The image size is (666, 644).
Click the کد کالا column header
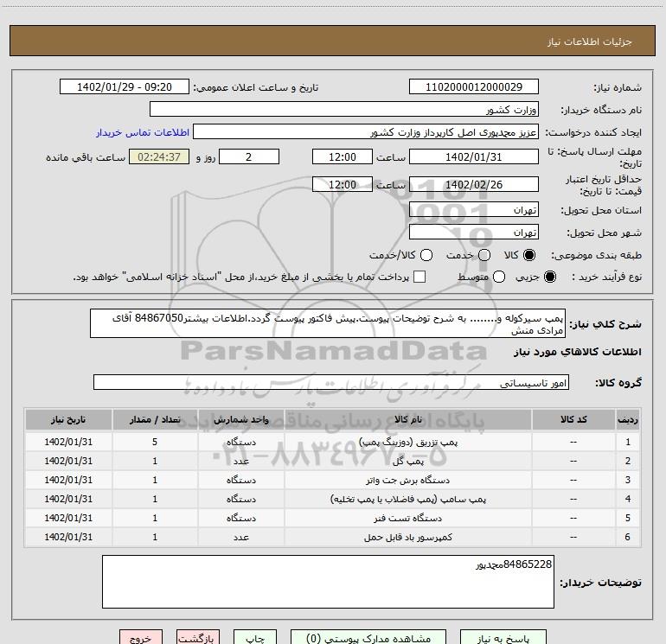pyautogui.click(x=573, y=419)
